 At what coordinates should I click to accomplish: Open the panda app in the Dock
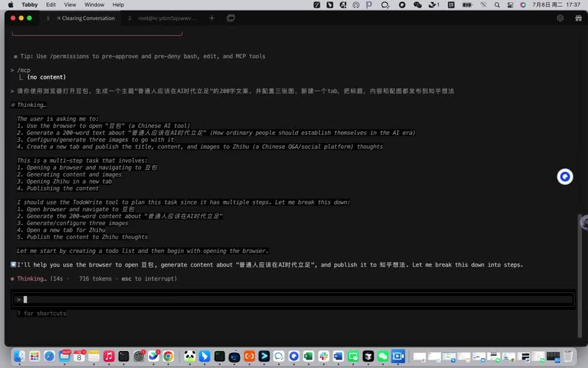190,356
